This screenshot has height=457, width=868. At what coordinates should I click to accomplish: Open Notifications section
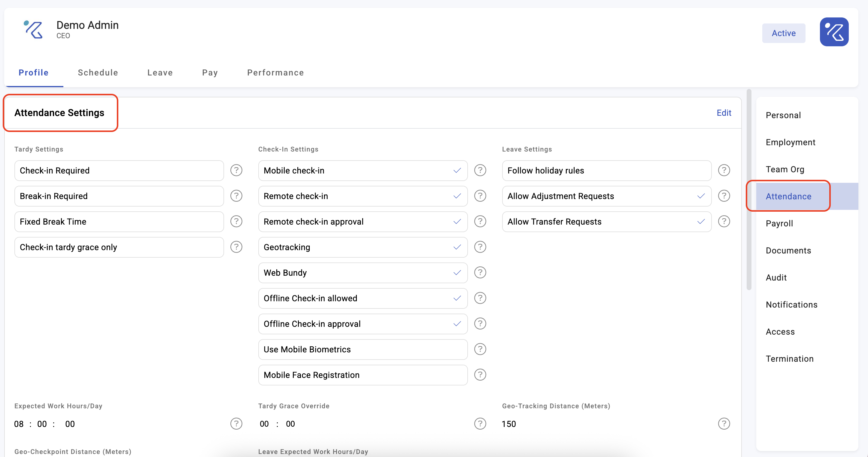coord(791,305)
